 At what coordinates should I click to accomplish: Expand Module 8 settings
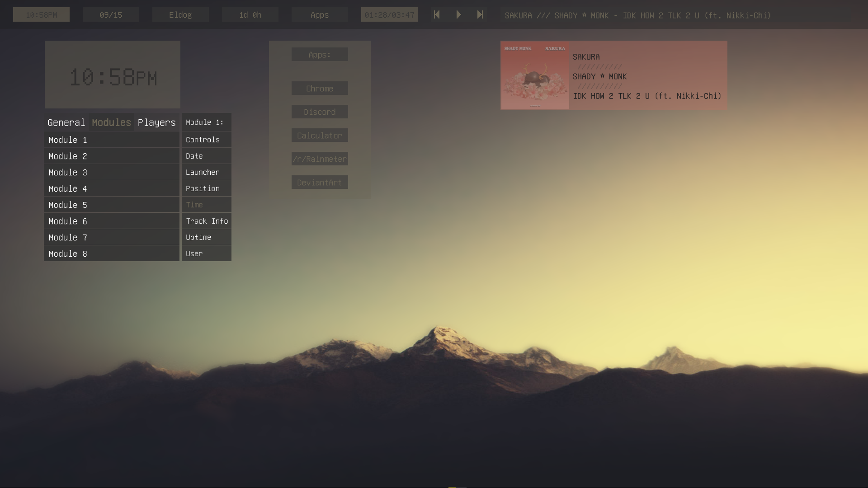[x=111, y=253]
